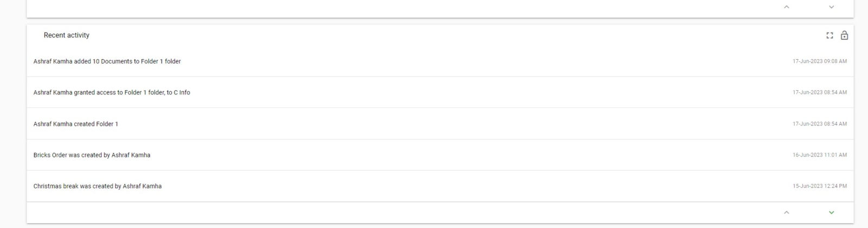Click the timestamp beside 'created Folder 1'
The height and width of the screenshot is (228, 868).
pos(820,124)
